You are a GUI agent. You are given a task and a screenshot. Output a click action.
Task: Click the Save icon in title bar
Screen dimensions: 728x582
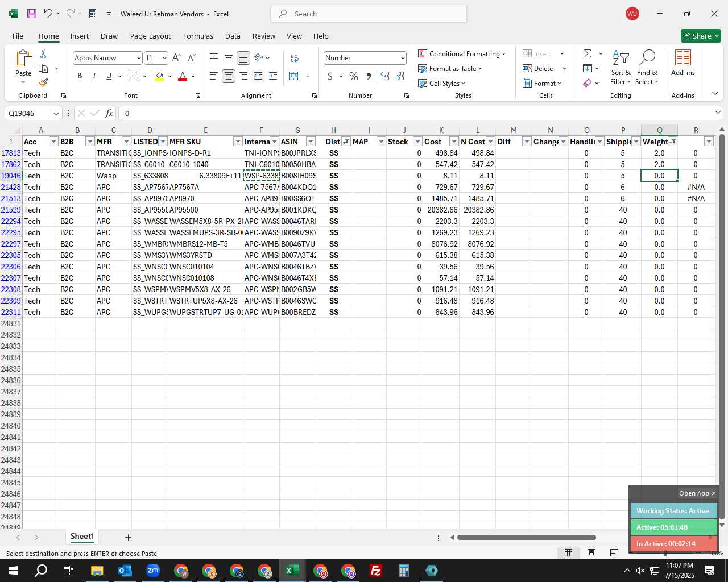[32, 14]
